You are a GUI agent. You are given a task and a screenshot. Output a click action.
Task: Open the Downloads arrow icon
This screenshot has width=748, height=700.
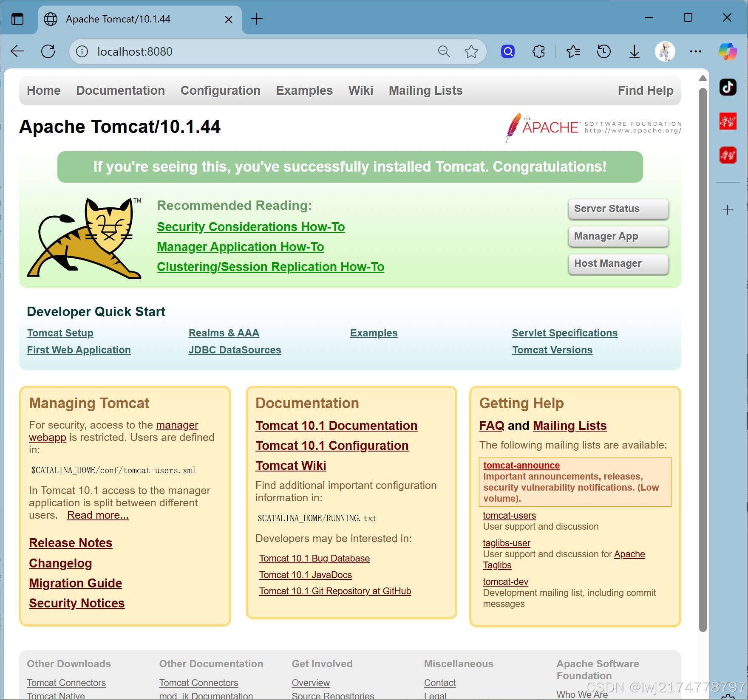click(x=634, y=51)
